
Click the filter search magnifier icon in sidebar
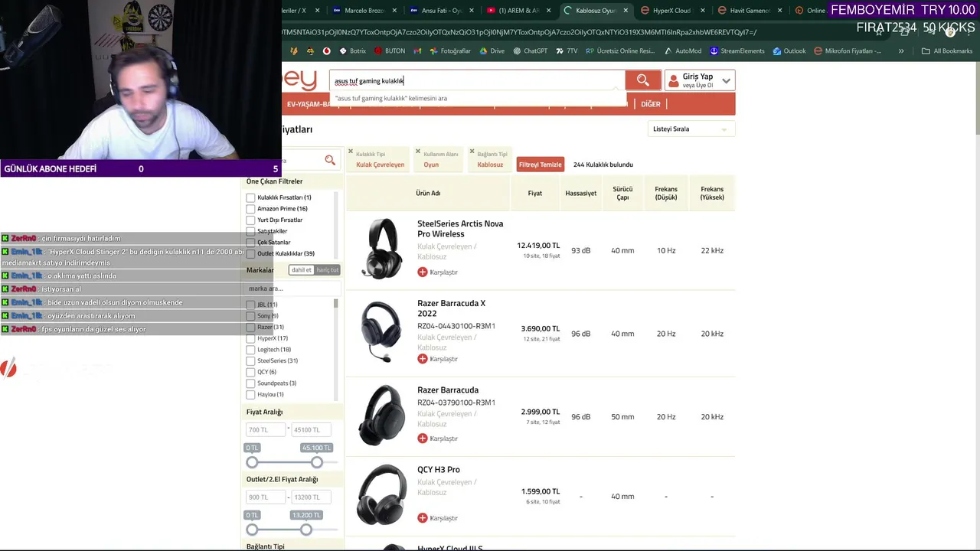(330, 160)
